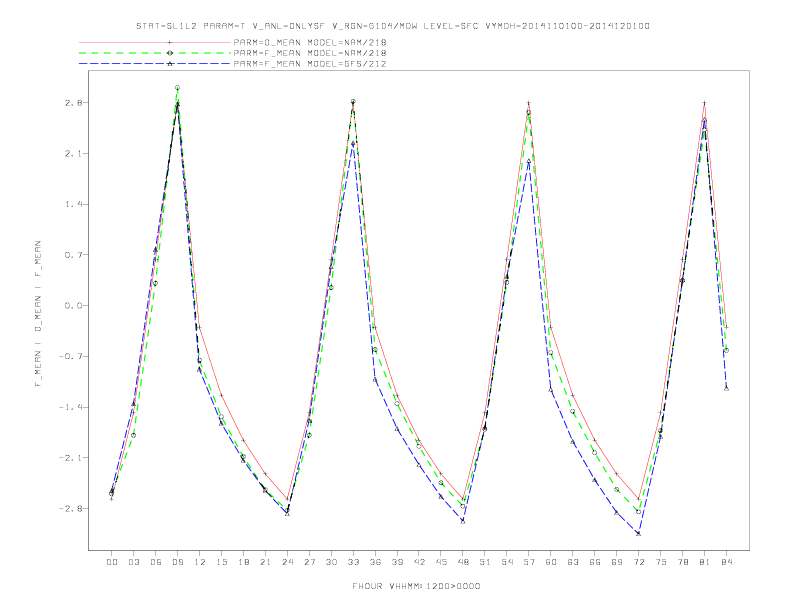Click x-axis tick label 03
This screenshot has height=612, width=792.
click(x=133, y=562)
